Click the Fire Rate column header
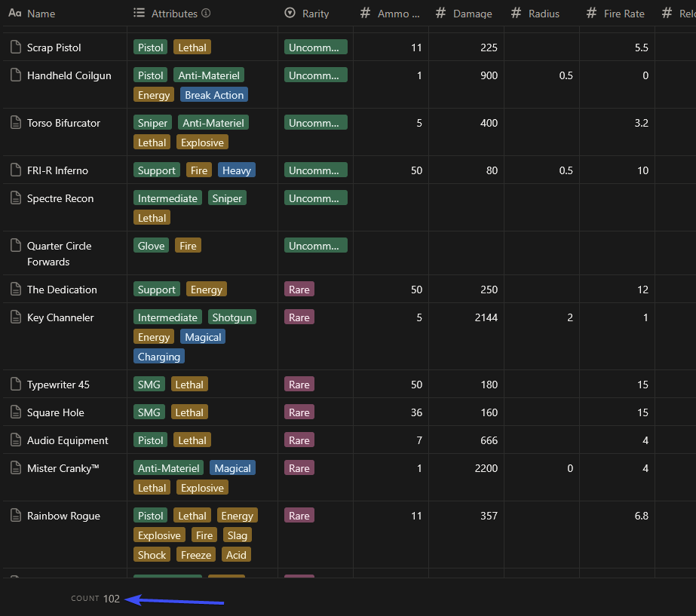Viewport: 696px width, 616px height. click(x=624, y=14)
